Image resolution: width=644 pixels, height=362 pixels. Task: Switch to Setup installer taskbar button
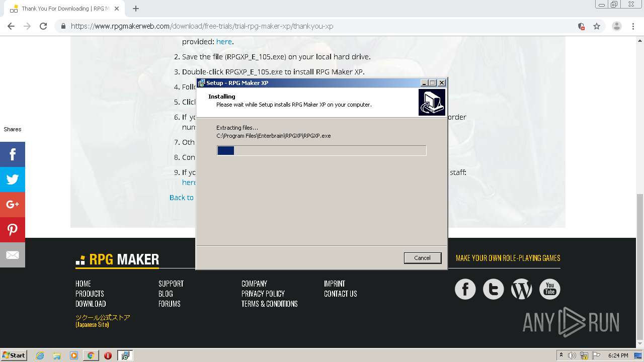[125, 355]
